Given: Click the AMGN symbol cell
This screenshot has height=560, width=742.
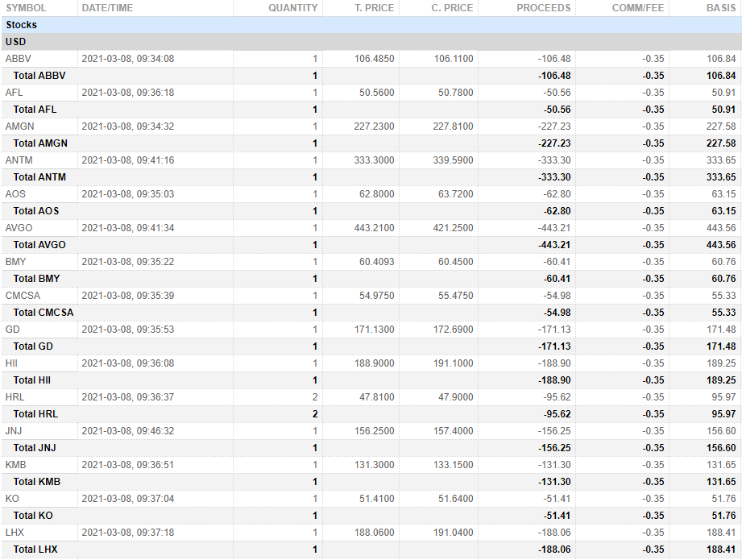Looking at the screenshot, I should 20,127.
